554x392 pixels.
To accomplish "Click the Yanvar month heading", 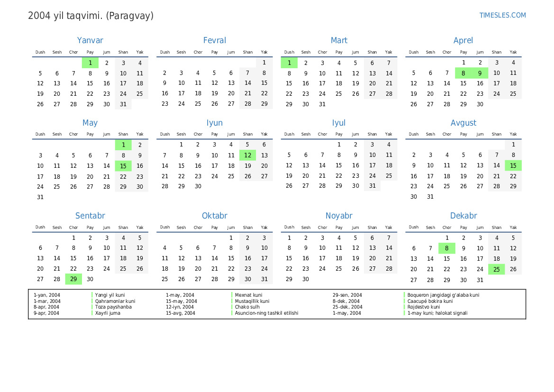I will pyautogui.click(x=90, y=41).
